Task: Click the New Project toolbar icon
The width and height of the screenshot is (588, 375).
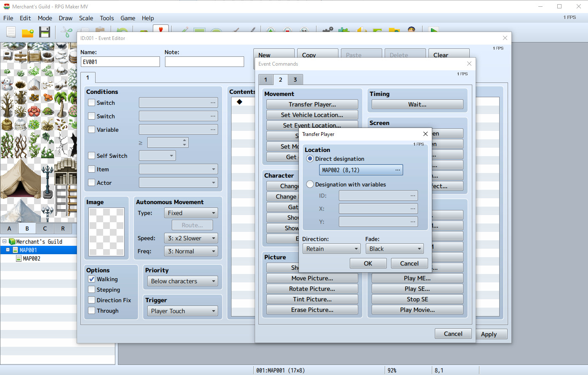Action: click(11, 32)
